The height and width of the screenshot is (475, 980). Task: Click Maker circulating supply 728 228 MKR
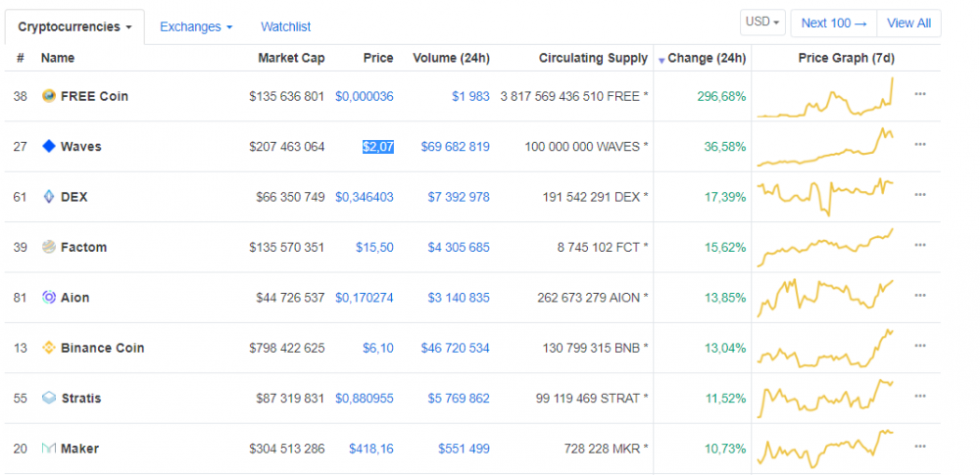pos(603,449)
